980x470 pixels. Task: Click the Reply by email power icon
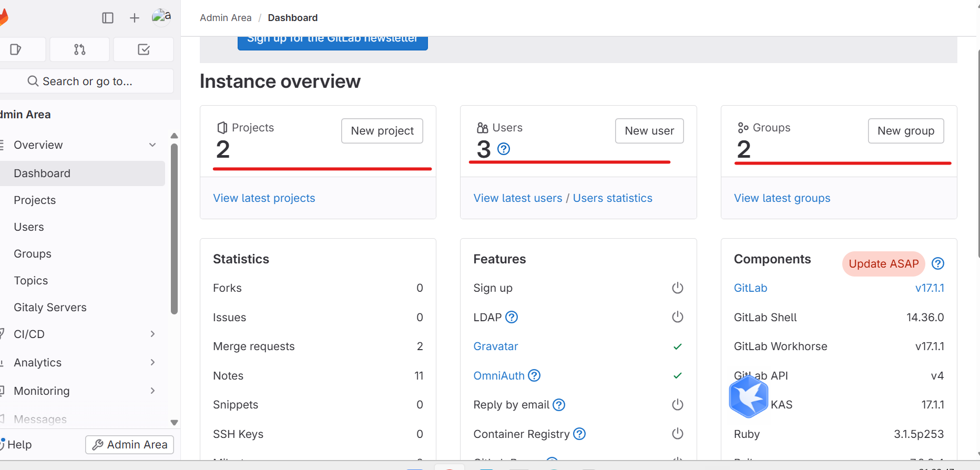(x=678, y=405)
